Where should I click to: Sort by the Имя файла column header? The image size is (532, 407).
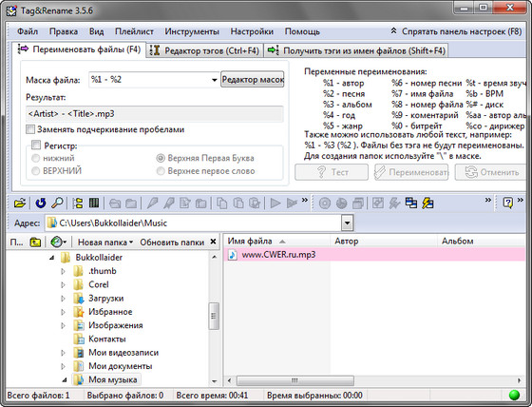276,241
